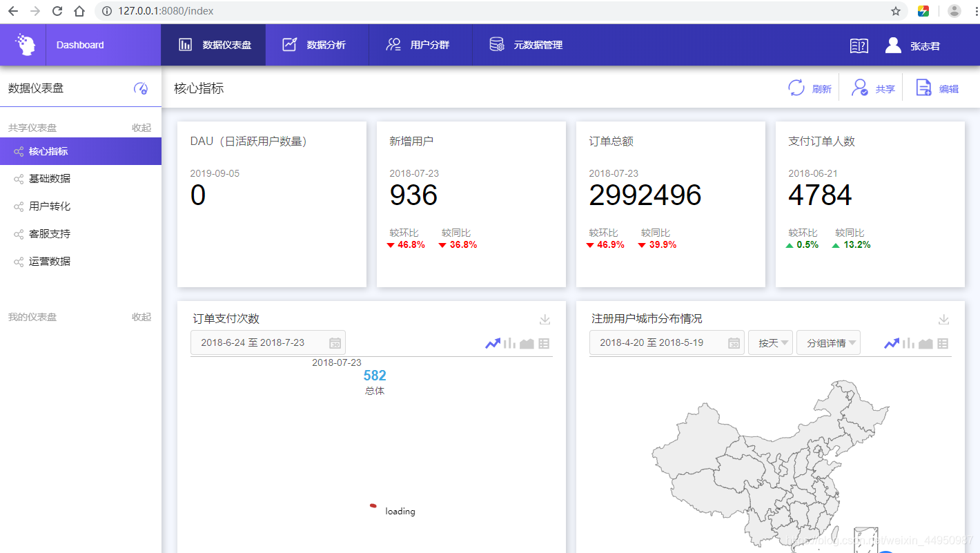Select 核心指标 in the sidebar
The height and width of the screenshot is (553, 980).
click(81, 151)
